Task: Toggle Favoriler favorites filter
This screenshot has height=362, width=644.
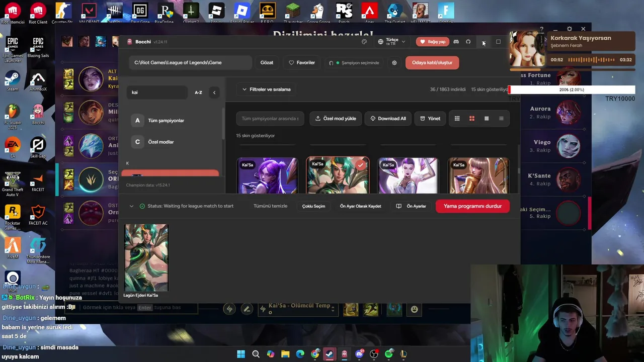Action: (x=302, y=63)
